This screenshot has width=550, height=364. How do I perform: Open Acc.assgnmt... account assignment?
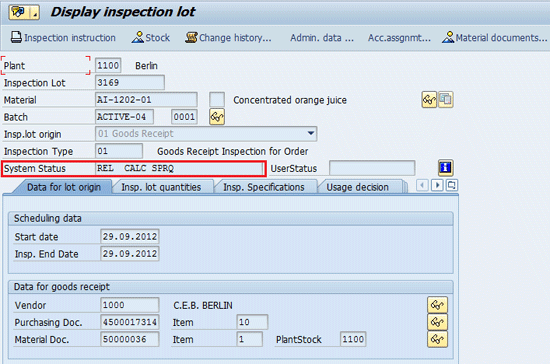pyautogui.click(x=399, y=38)
